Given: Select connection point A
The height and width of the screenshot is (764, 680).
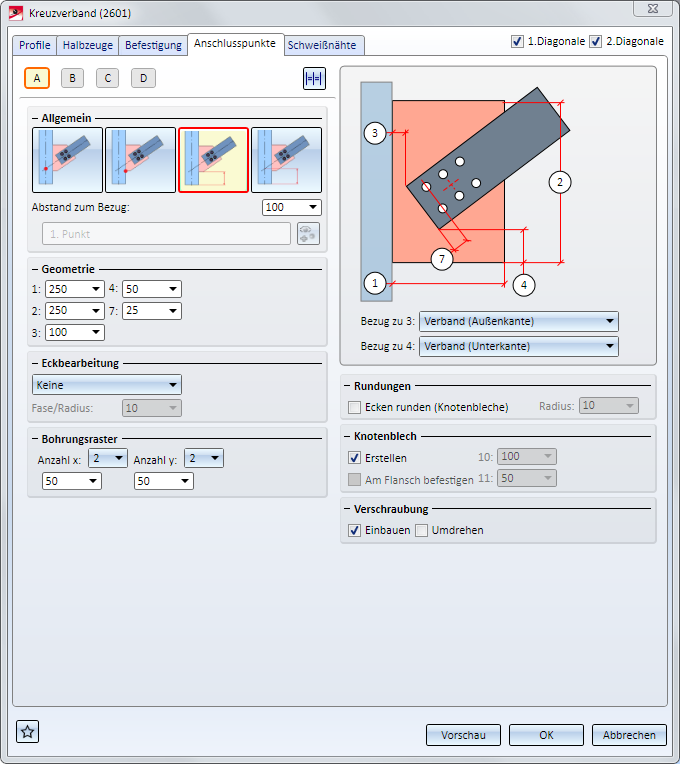Looking at the screenshot, I should 37,78.
